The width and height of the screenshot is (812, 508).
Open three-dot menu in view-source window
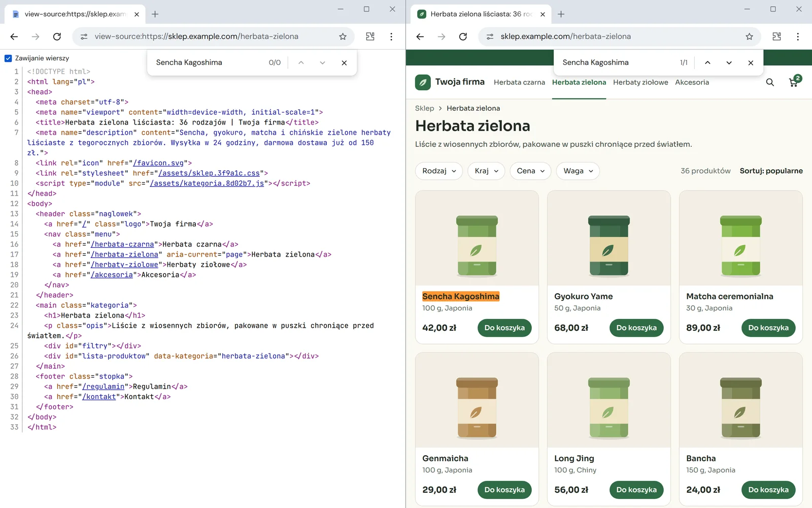coord(391,37)
